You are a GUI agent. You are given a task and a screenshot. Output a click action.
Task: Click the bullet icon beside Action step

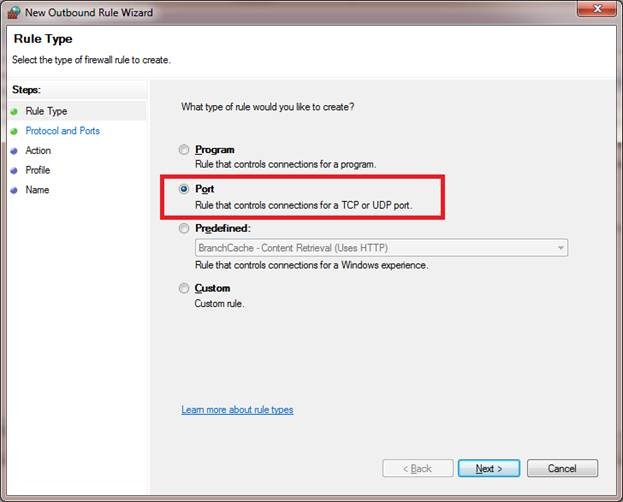[x=14, y=151]
